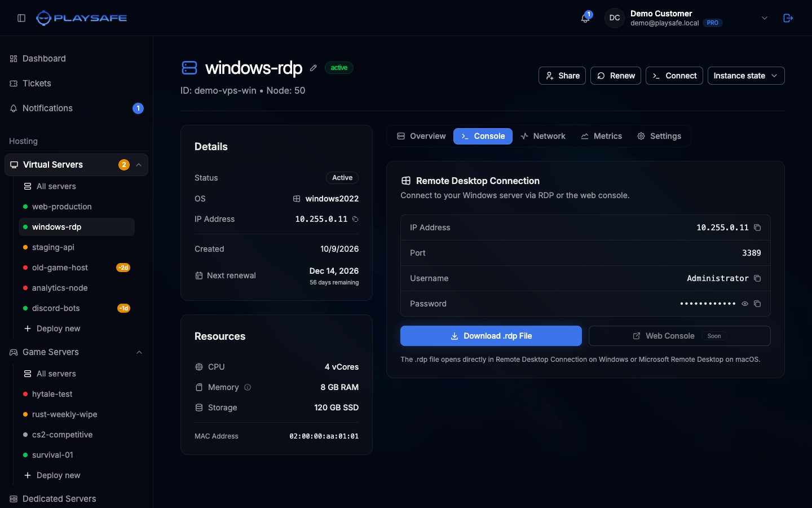The image size is (812, 508).
Task: Click the logout icon in header
Action: click(788, 18)
